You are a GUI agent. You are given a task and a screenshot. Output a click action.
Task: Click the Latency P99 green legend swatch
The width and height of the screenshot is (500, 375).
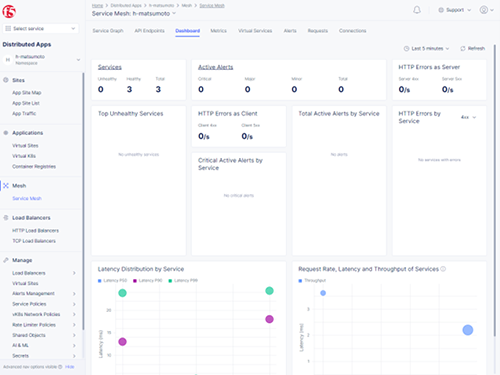tap(170, 281)
